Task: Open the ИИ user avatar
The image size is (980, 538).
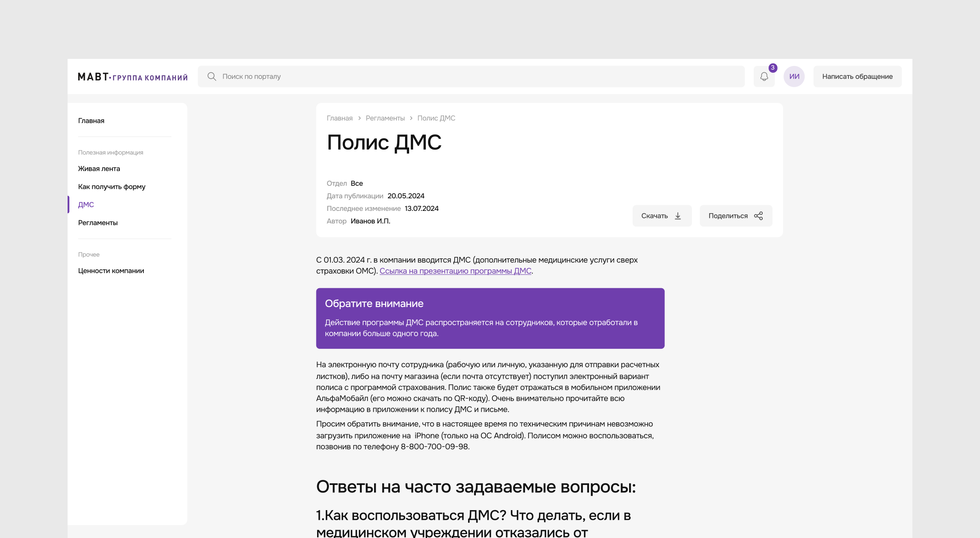Action: (794, 76)
